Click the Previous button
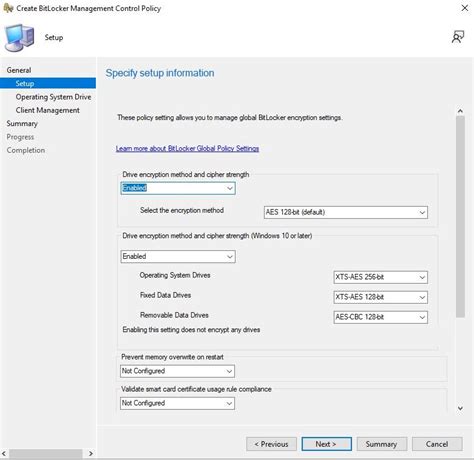The height and width of the screenshot is (460, 474). point(271,444)
